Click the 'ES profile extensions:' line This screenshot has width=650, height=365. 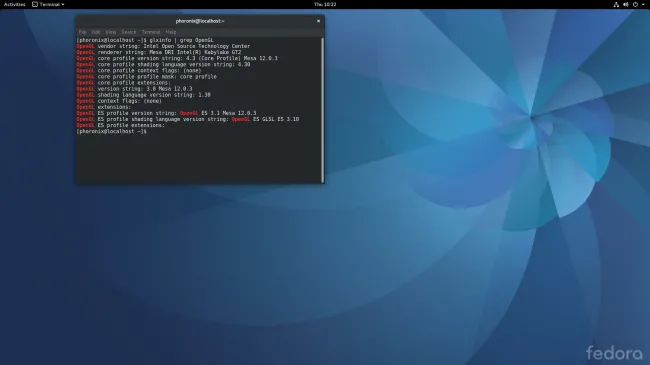121,125
